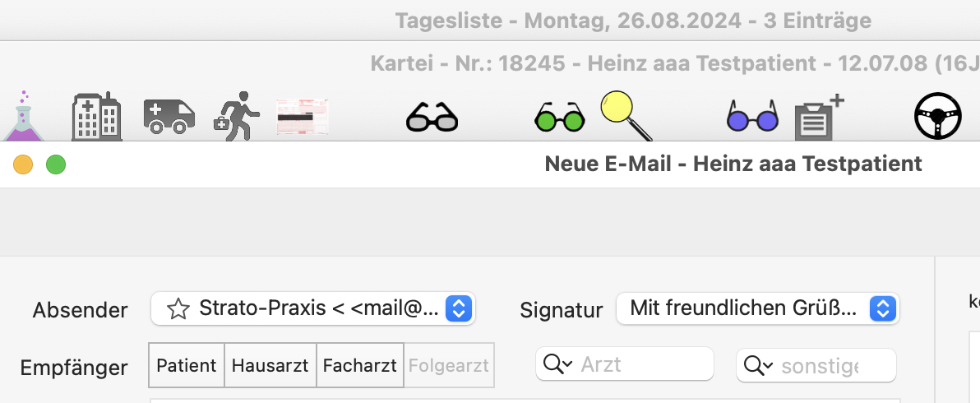The height and width of the screenshot is (403, 980).
Task: Toggle Hausarzt as email recipient
Action: (270, 365)
